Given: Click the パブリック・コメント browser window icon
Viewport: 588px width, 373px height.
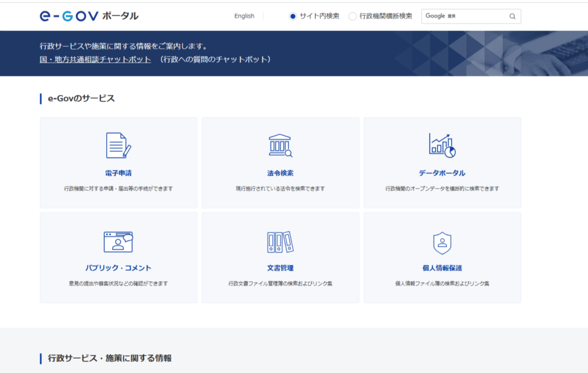Looking at the screenshot, I should (x=118, y=241).
